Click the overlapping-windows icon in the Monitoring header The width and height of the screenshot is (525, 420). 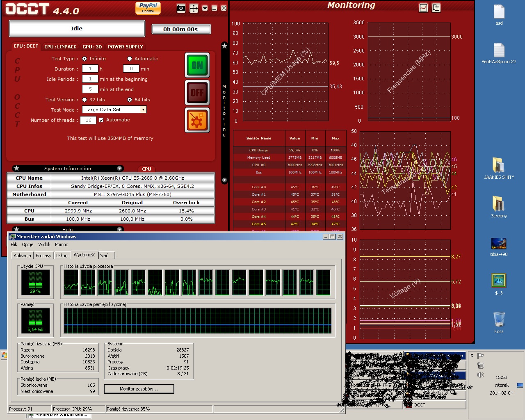pos(436,8)
